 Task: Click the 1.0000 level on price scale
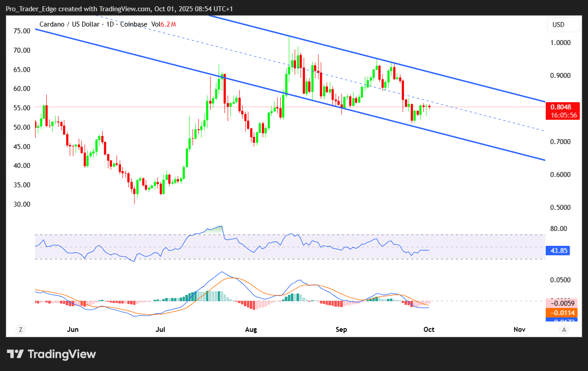[x=561, y=43]
